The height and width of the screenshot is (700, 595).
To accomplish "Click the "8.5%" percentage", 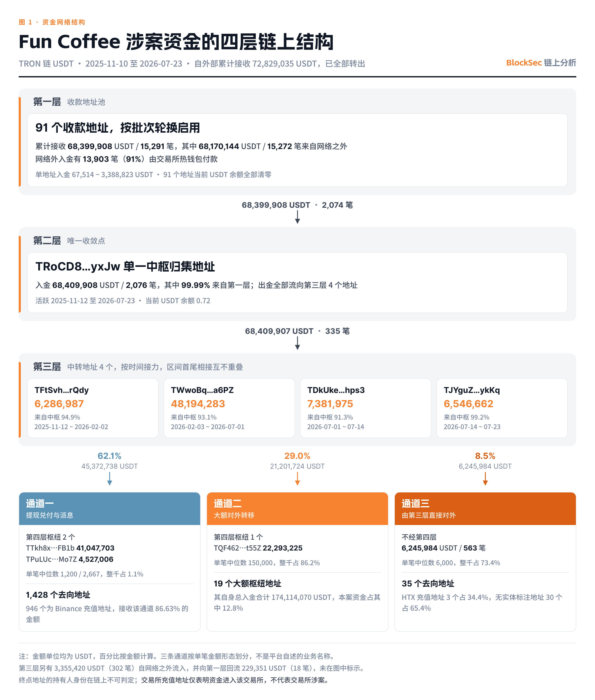I will pyautogui.click(x=485, y=456).
